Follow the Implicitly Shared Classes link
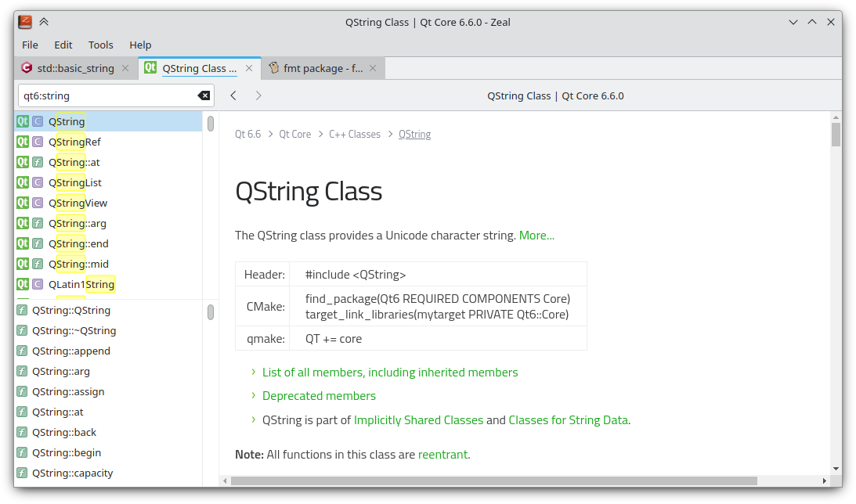 coord(418,420)
